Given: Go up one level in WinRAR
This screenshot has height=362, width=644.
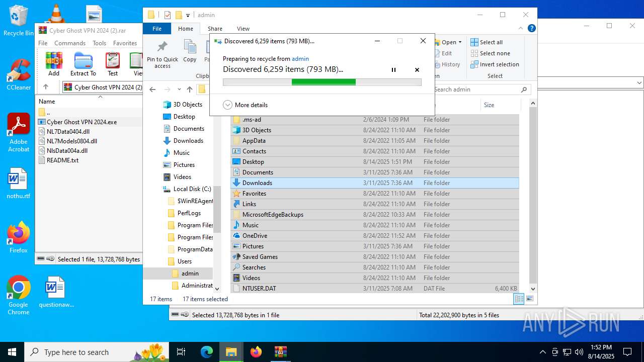Looking at the screenshot, I should [46, 87].
